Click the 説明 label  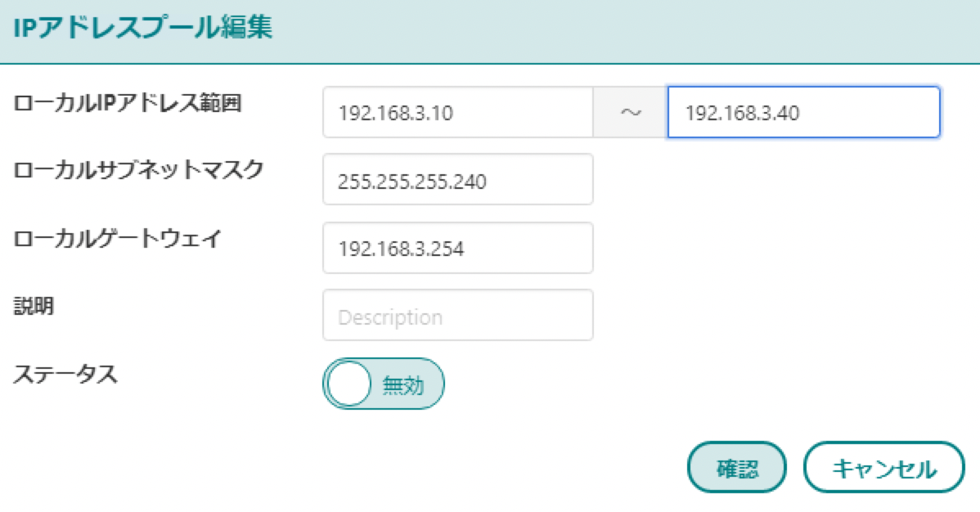click(x=34, y=307)
